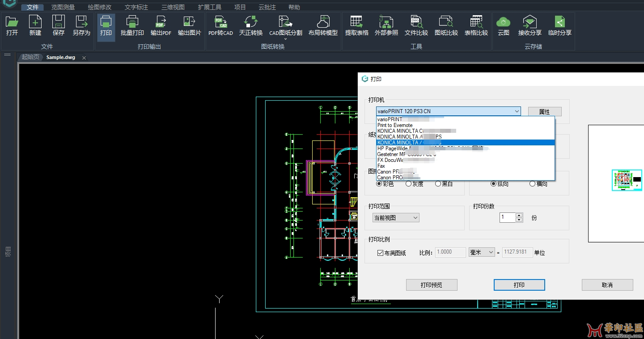Click the 输出PDF export icon
The height and width of the screenshot is (339, 644).
161,21
